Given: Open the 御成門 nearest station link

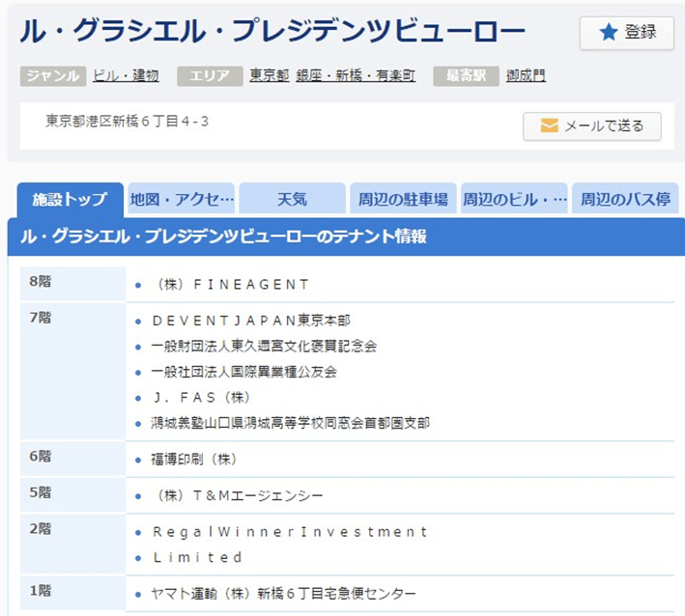Looking at the screenshot, I should (x=526, y=75).
